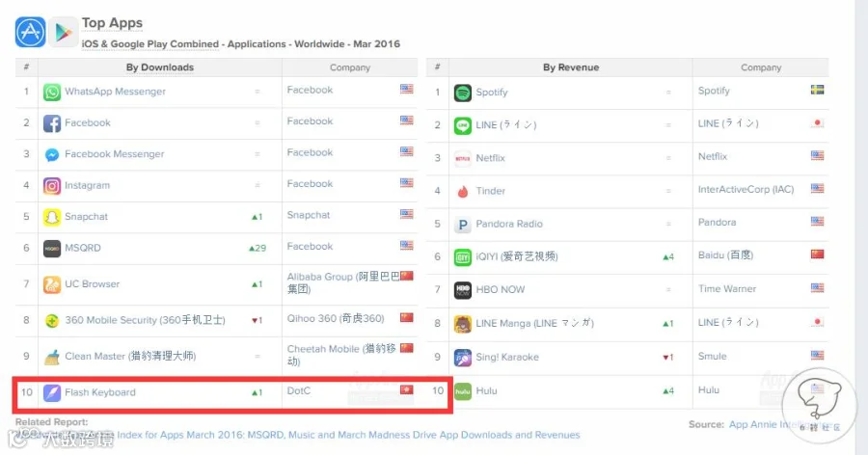The width and height of the screenshot is (868, 455).
Task: Click the Facebook Messenger app icon
Action: tap(52, 154)
